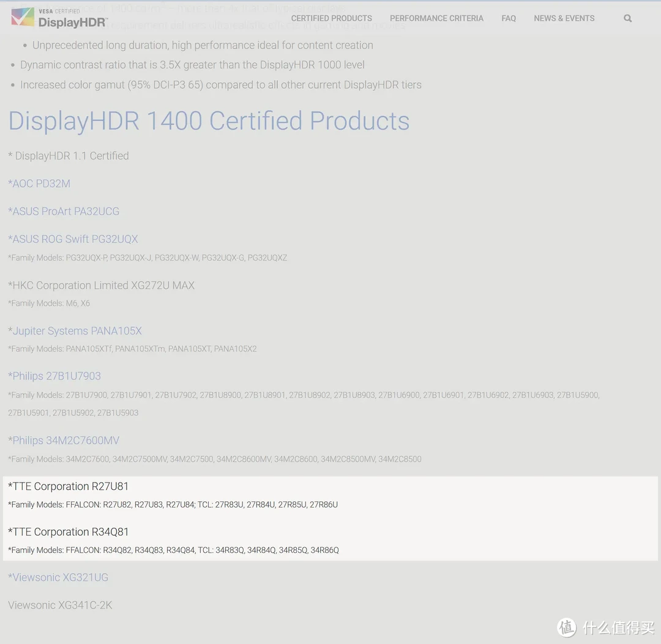Click the '* DisplayHDR 1.1 Certified' note
The image size is (661, 644).
69,156
